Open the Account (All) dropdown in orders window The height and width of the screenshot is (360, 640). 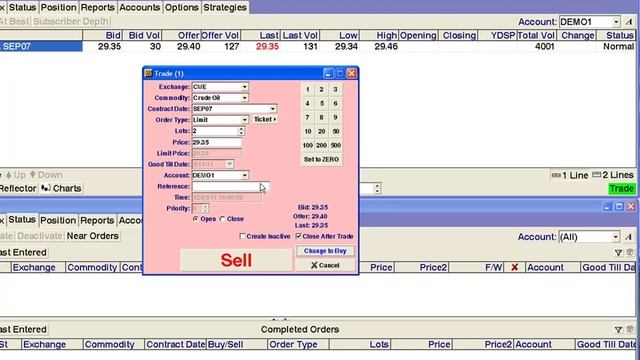tap(616, 237)
